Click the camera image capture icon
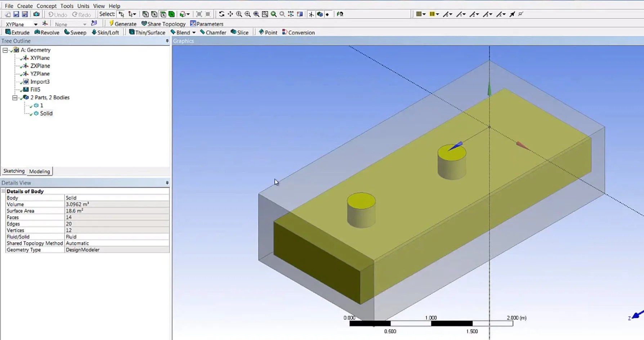Screen dimensions: 644x340 [36, 14]
